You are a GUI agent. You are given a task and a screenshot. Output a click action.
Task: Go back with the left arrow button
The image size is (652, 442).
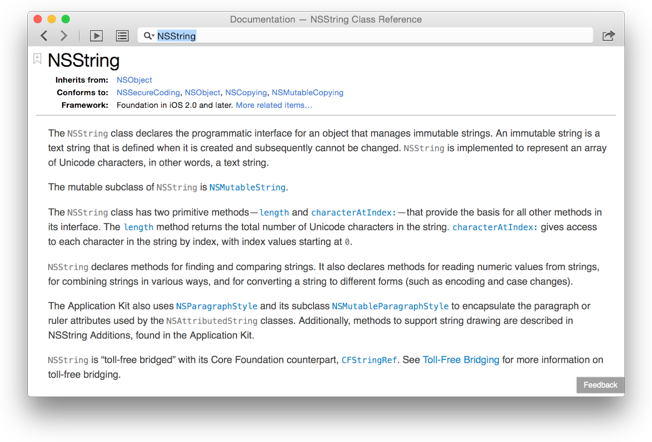(x=44, y=36)
